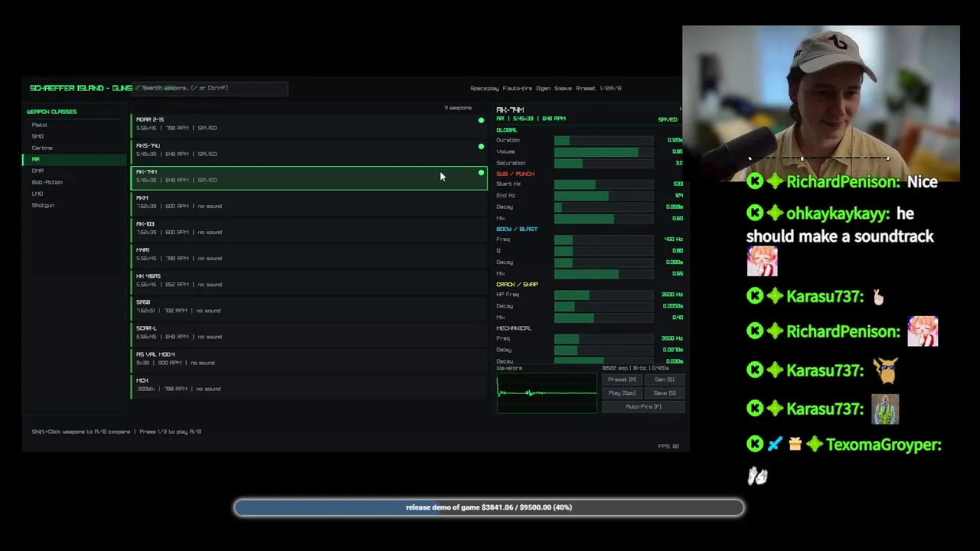Open the AKM weapon row

click(309, 203)
